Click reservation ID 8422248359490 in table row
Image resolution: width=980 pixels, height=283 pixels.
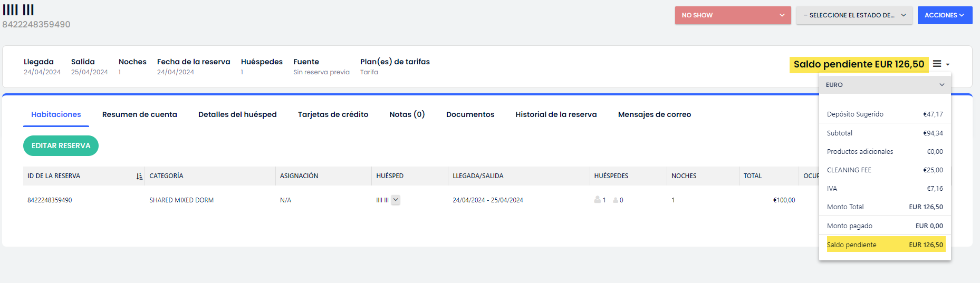pos(50,200)
